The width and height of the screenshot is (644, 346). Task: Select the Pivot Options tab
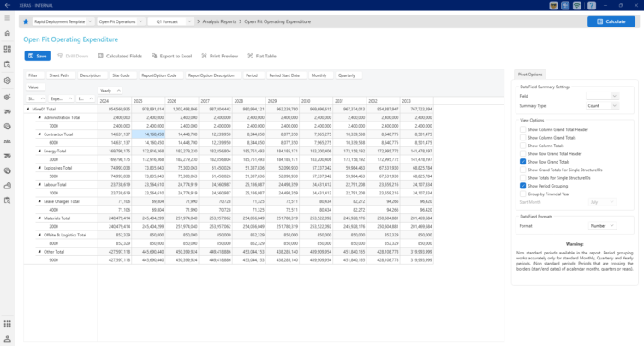(530, 75)
